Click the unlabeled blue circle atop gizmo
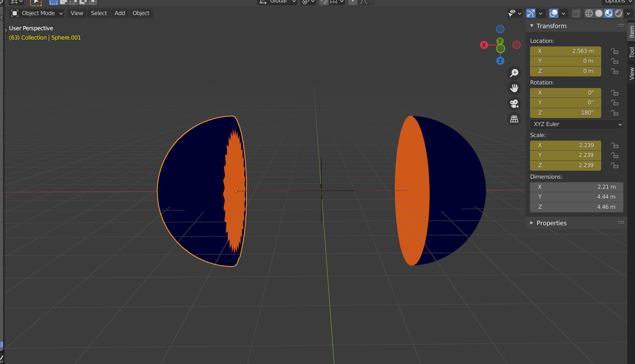Image resolution: width=635 pixels, height=364 pixels. [x=500, y=29]
